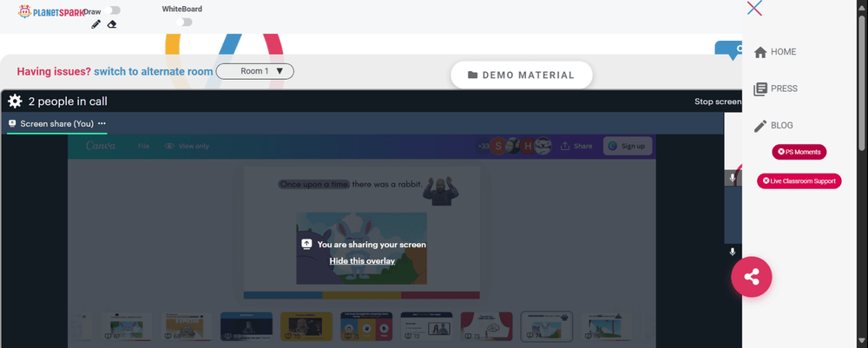868x348 pixels.
Task: Click Sign up button in Canva
Action: click(x=628, y=146)
